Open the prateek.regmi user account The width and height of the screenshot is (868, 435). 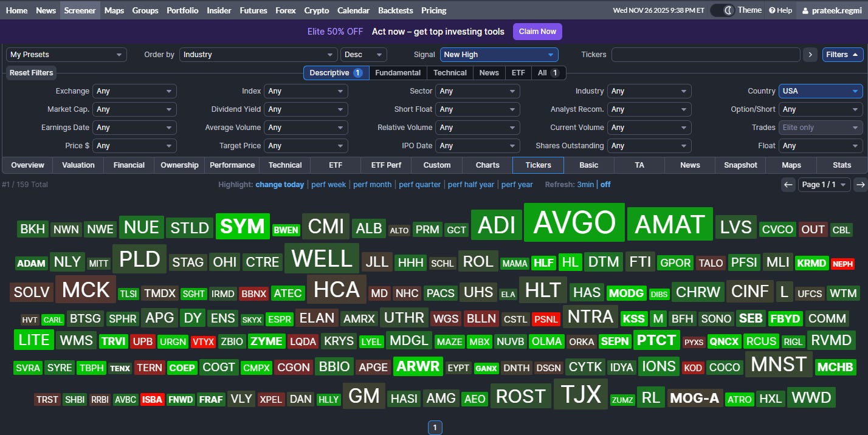[832, 10]
